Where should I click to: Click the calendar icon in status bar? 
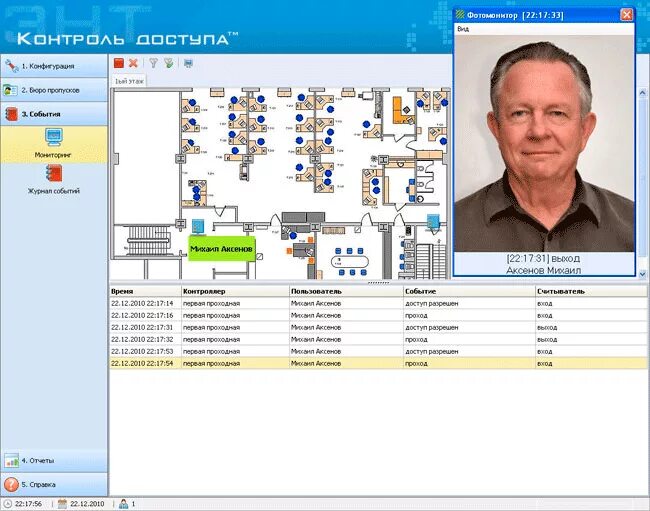tap(62, 504)
